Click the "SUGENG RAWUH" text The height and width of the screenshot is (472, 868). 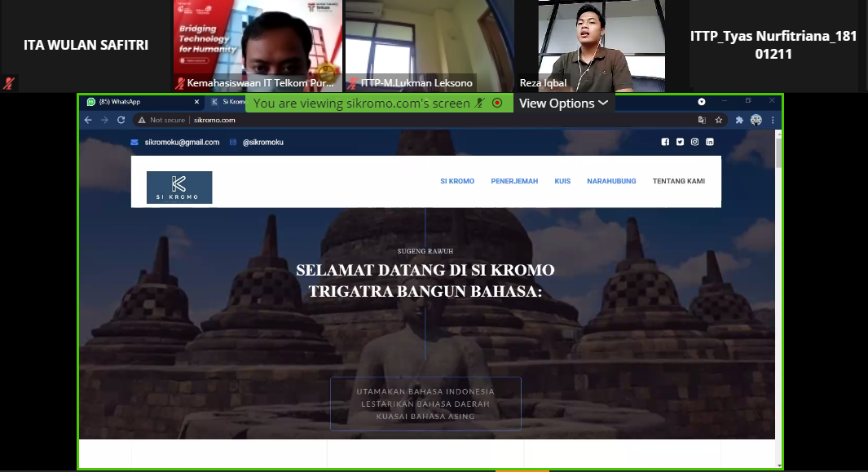pos(425,251)
